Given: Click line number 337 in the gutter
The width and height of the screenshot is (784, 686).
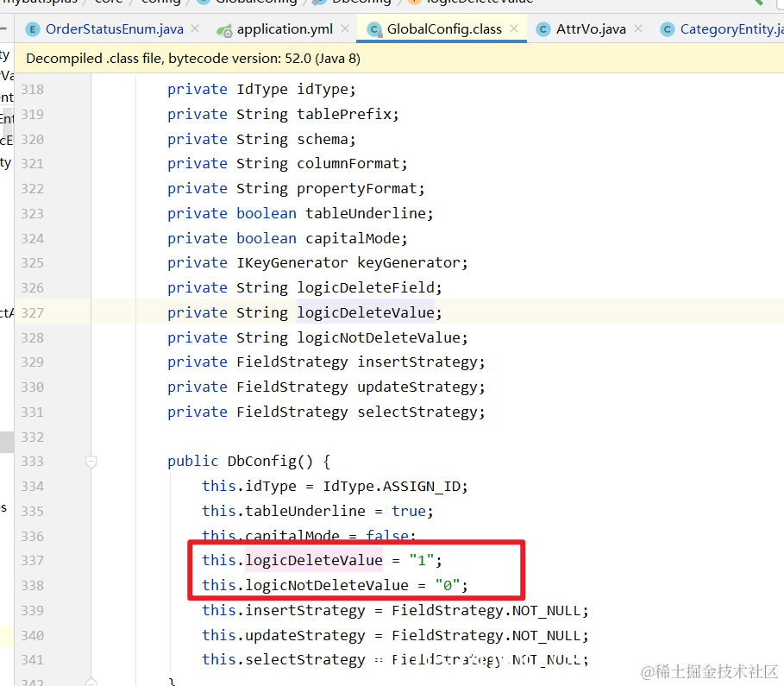Looking at the screenshot, I should tap(33, 560).
